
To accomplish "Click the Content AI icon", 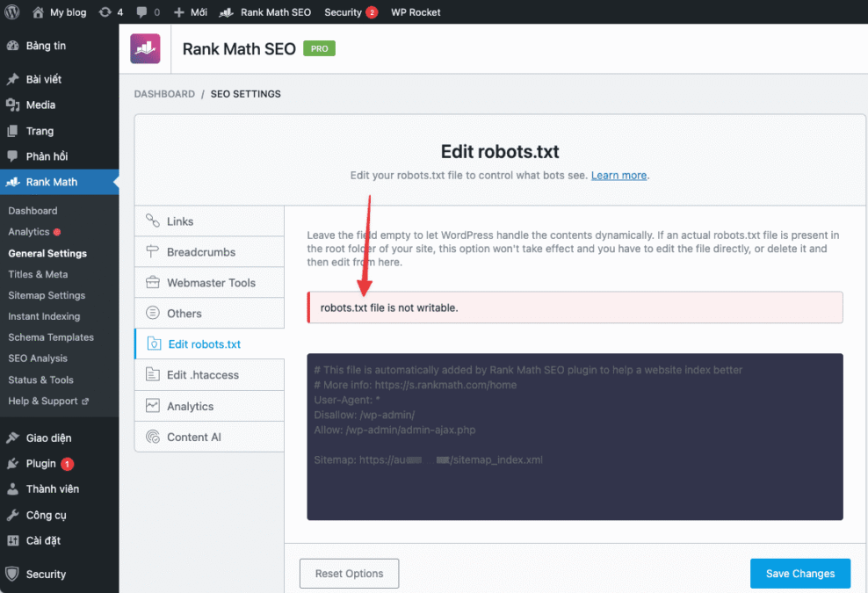I will [x=153, y=437].
